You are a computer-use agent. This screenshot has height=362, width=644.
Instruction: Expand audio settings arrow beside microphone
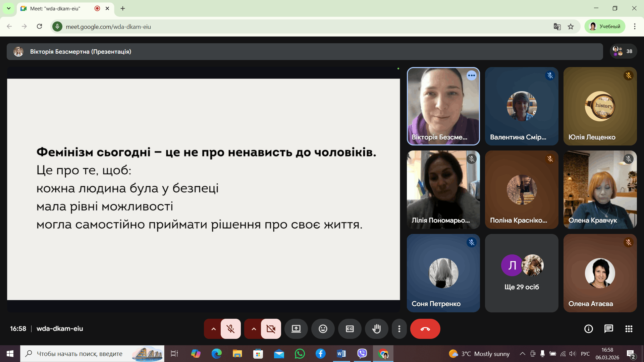click(213, 329)
